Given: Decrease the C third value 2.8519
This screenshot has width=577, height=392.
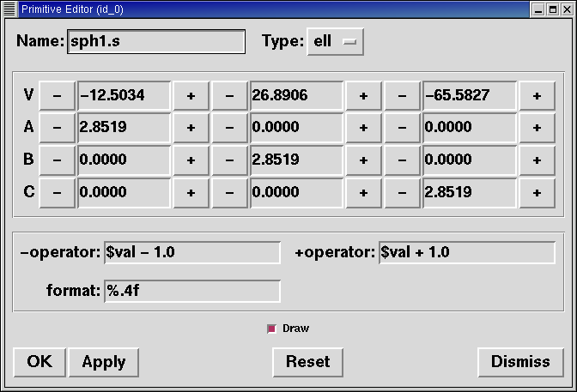Looking at the screenshot, I should pyautogui.click(x=402, y=193).
